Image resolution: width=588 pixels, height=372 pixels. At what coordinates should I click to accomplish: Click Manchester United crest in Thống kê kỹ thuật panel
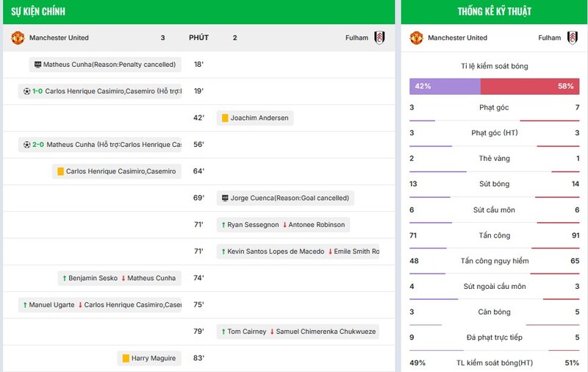(x=417, y=37)
